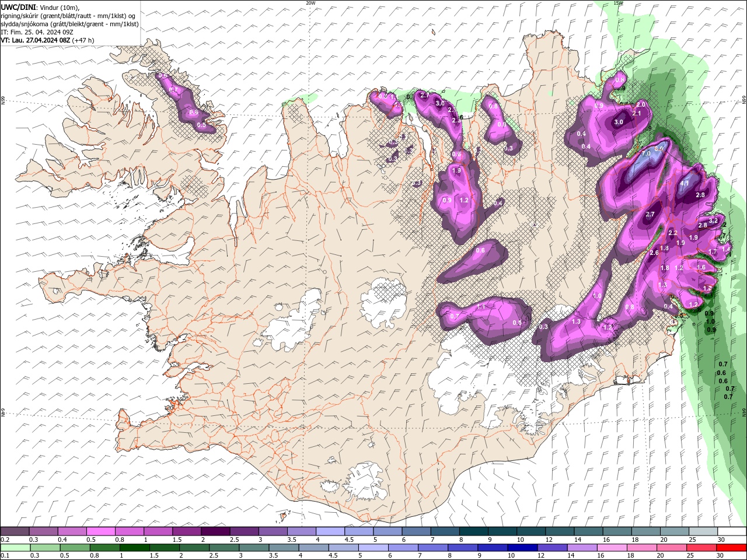This screenshot has height=560, width=747.
Task: Click the light pink legend swatch between 16 and 18
Action: 612,548
